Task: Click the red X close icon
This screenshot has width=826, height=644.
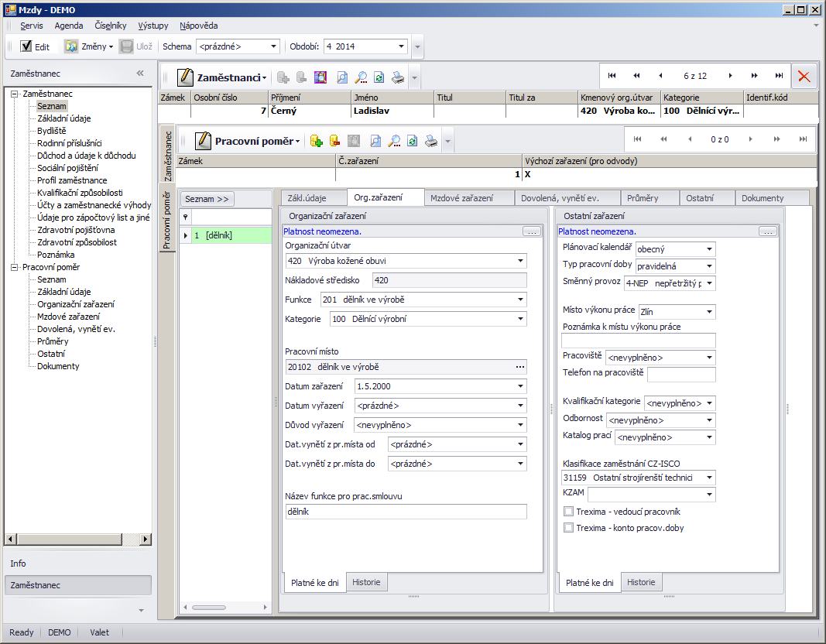Action: click(x=804, y=76)
